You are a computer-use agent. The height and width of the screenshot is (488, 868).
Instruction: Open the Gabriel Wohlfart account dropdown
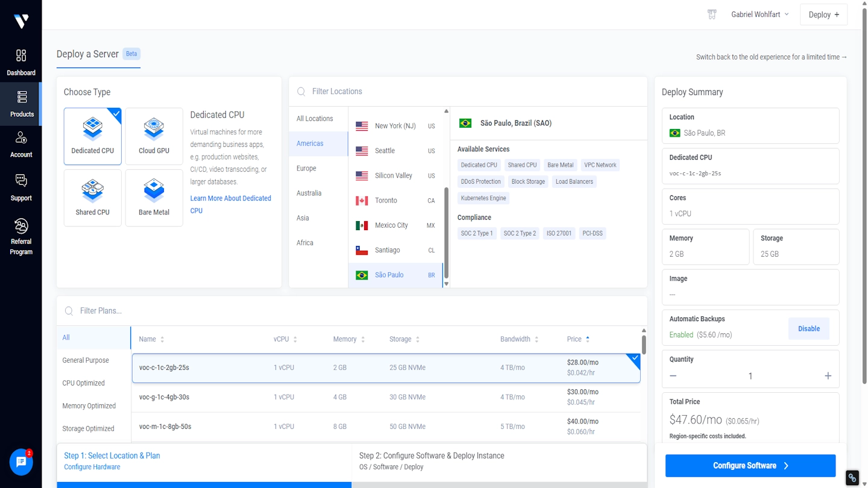tap(758, 14)
